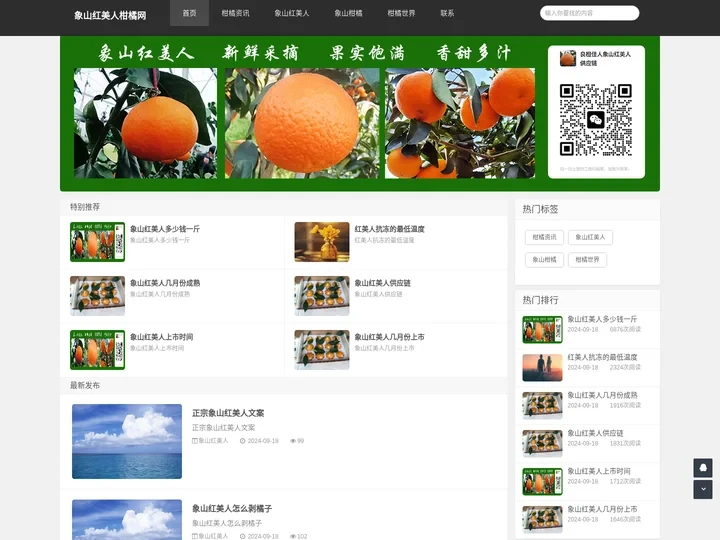
Task: Click ranking thumbnail for 象山红美人几月份成熟
Action: 542,405
